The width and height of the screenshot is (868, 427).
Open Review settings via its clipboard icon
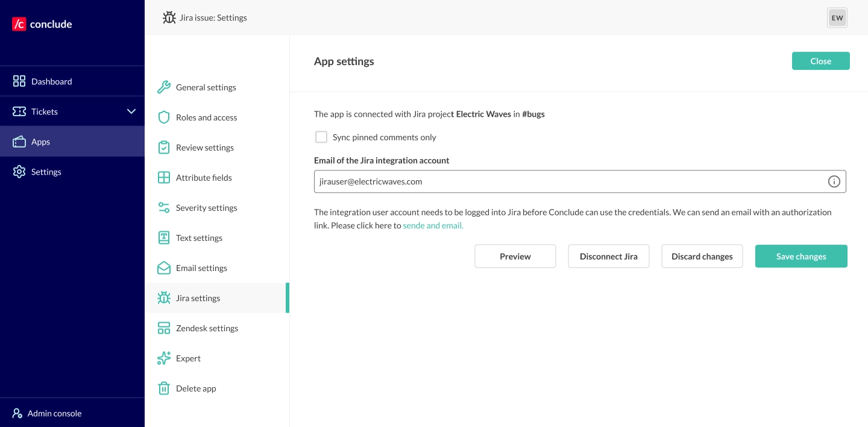click(164, 148)
